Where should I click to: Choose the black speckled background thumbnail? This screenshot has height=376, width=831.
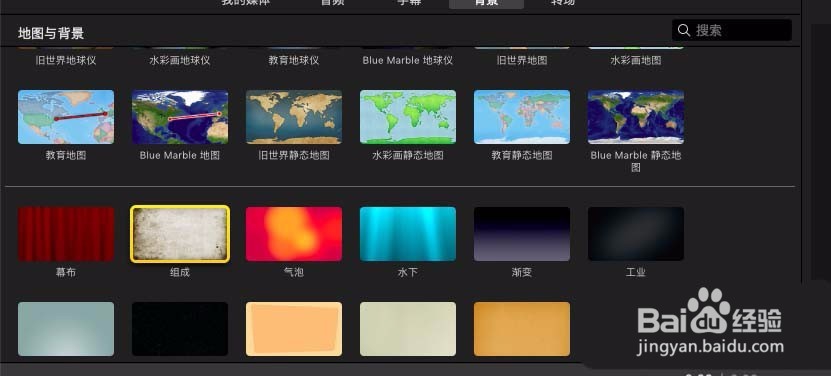[x=180, y=329]
